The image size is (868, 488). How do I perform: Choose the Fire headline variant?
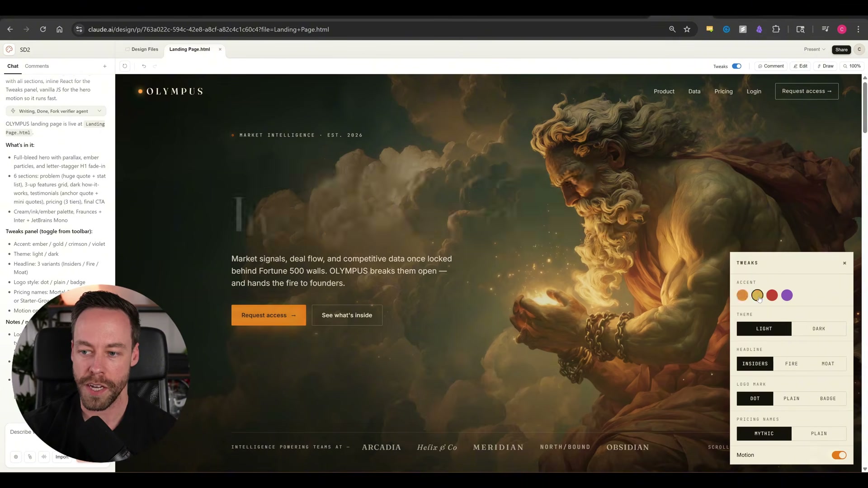792,364
